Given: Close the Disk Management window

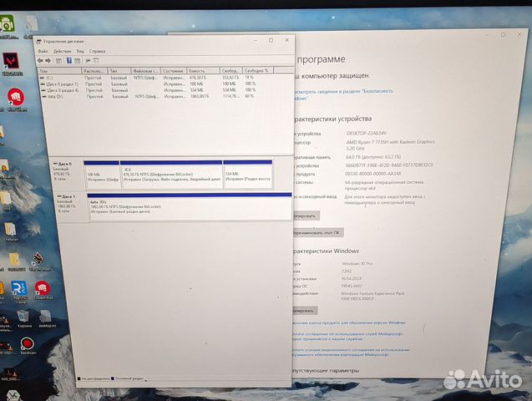Looking at the screenshot, I should coord(287,40).
